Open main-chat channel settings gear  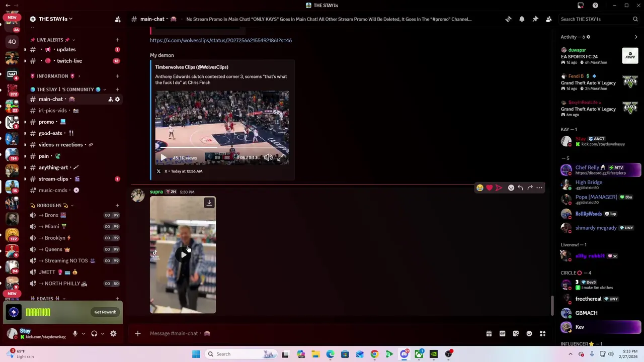(x=117, y=100)
